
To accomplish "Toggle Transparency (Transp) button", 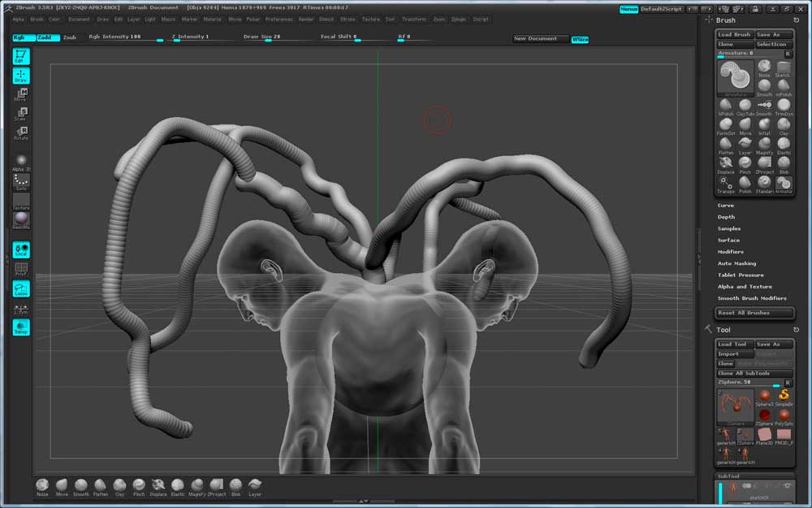I will coord(21,327).
